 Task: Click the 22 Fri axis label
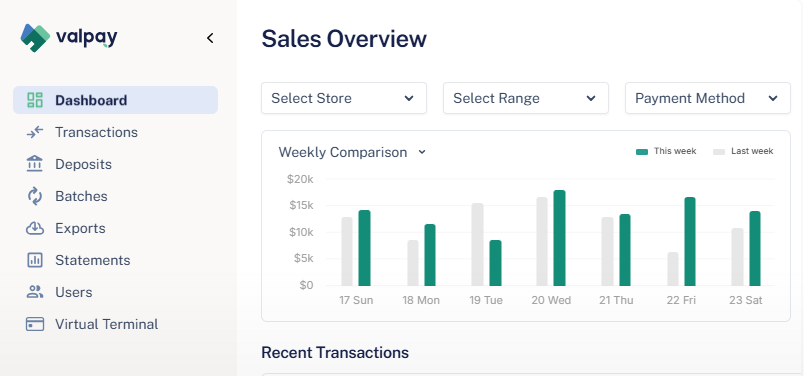681,300
